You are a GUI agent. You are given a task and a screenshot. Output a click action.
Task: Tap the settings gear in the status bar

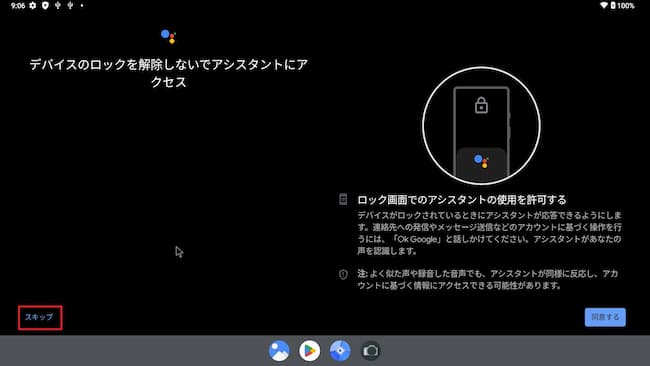[33, 6]
